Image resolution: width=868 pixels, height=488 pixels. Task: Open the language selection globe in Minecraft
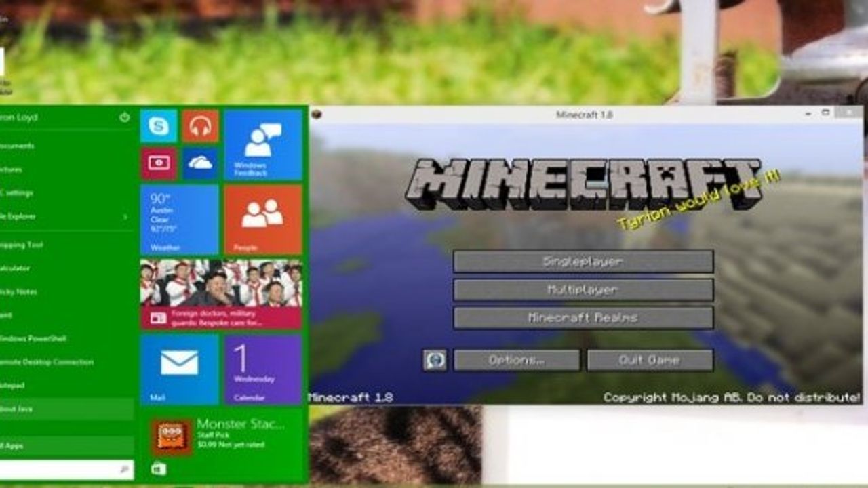(x=436, y=360)
